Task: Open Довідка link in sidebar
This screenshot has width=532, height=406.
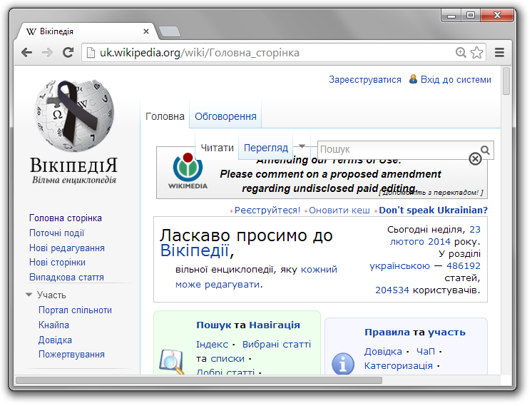Action: point(55,340)
